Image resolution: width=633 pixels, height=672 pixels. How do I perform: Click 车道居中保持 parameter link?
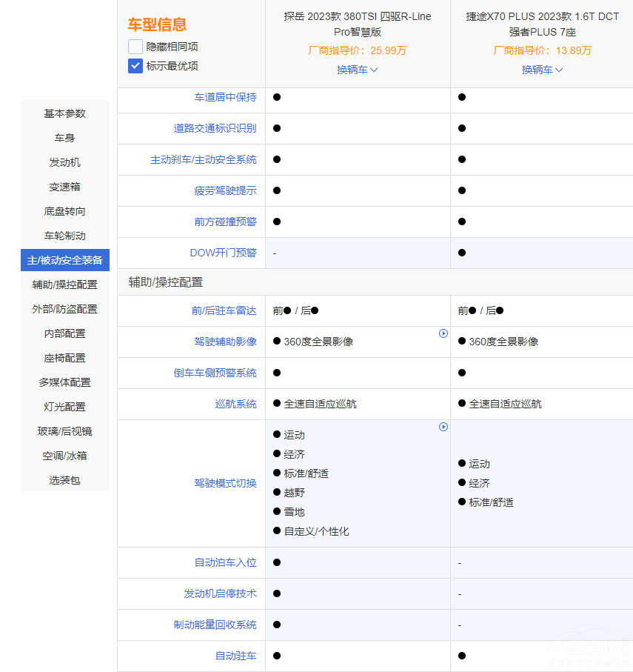[225, 97]
